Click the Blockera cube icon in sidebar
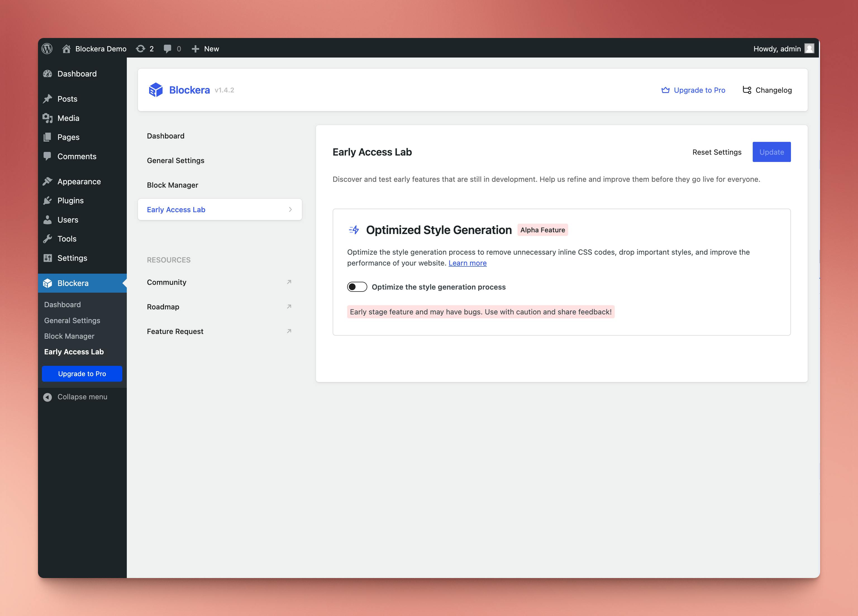The image size is (858, 616). click(x=47, y=283)
